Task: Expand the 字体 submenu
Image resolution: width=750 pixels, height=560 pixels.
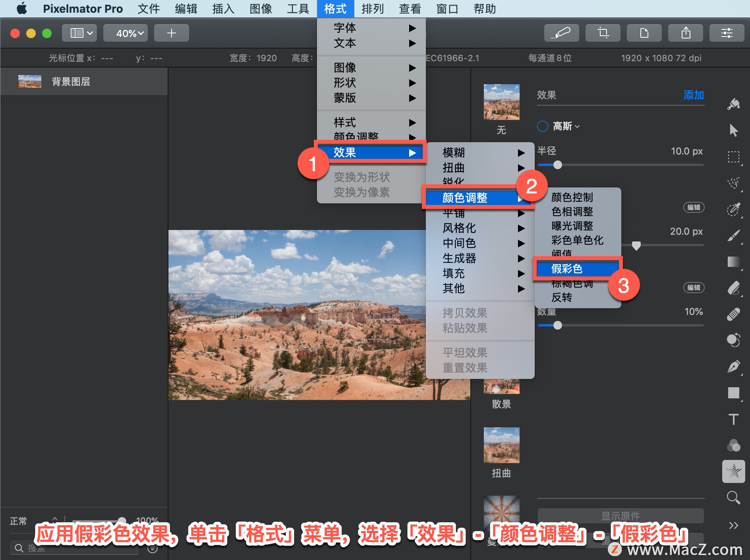Action: [x=371, y=28]
